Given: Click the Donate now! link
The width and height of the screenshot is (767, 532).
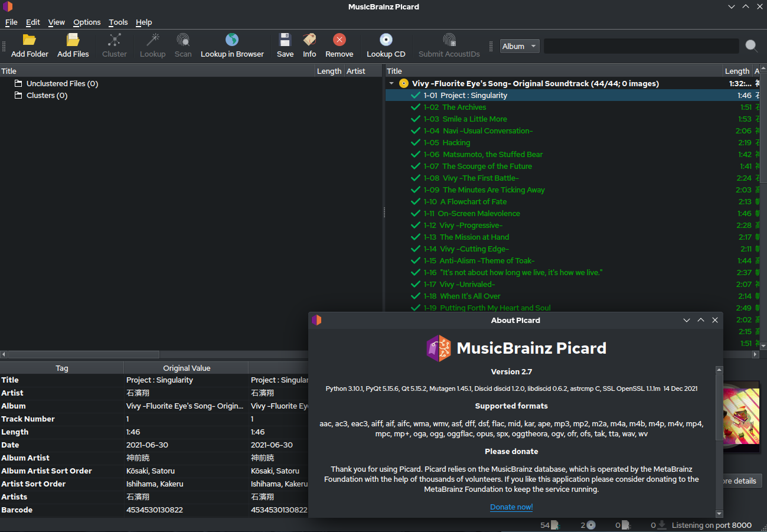Looking at the screenshot, I should [511, 507].
